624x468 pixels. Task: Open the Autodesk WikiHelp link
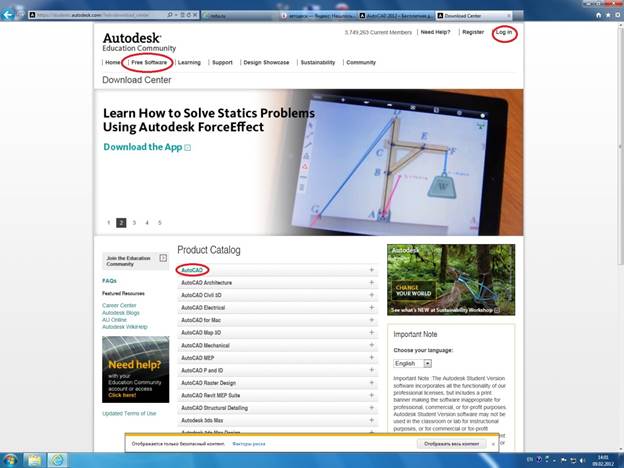click(x=125, y=327)
